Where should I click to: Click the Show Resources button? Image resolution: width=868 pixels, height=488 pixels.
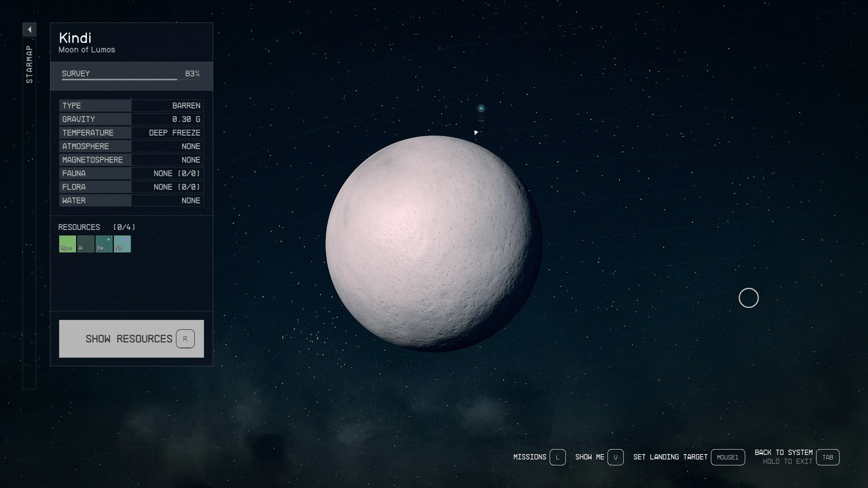131,339
